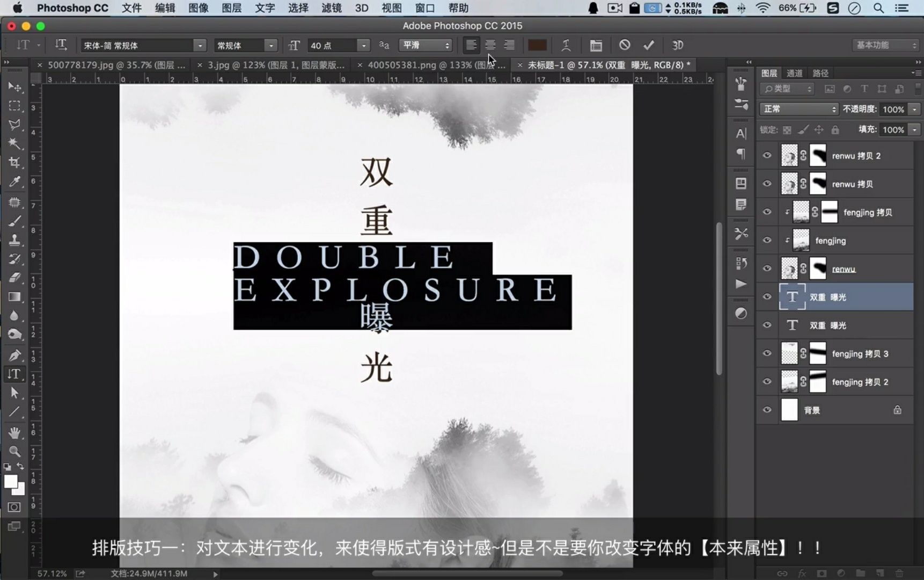
Task: Select the Move tool
Action: tap(14, 88)
